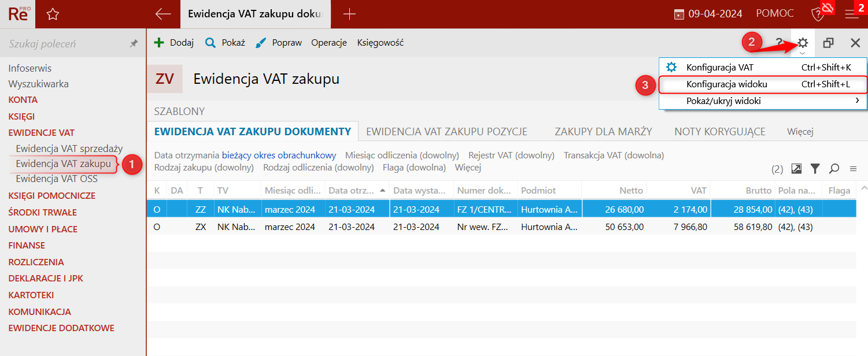868x356 pixels.
Task: Click the favorites star icon
Action: point(53,14)
